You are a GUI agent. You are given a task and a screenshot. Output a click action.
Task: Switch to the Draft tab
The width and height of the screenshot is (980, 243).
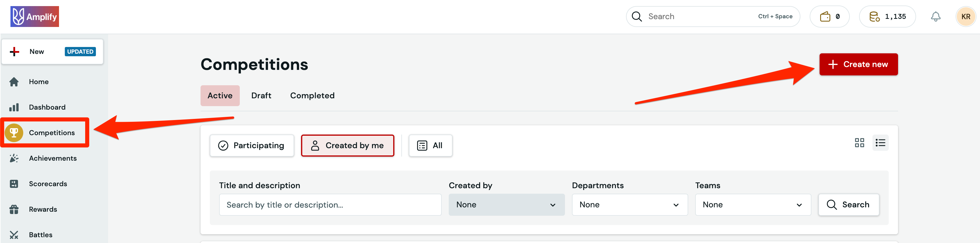click(x=261, y=95)
